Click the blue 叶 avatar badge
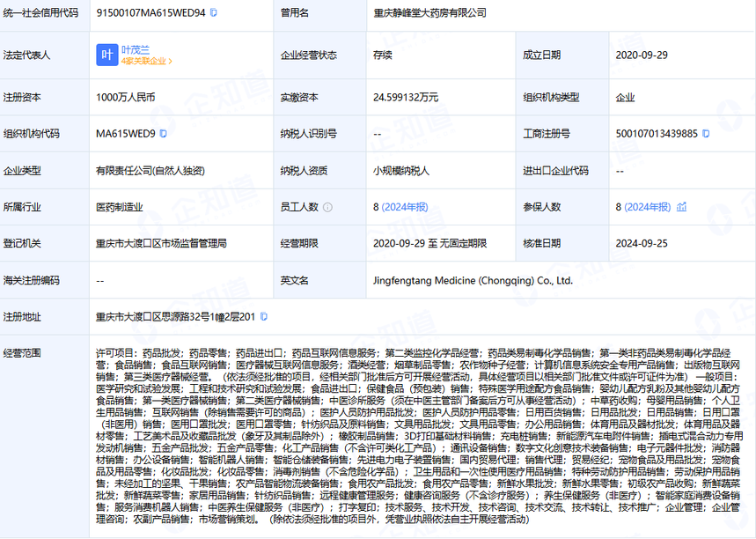This screenshot has height=539, width=756. pos(107,55)
